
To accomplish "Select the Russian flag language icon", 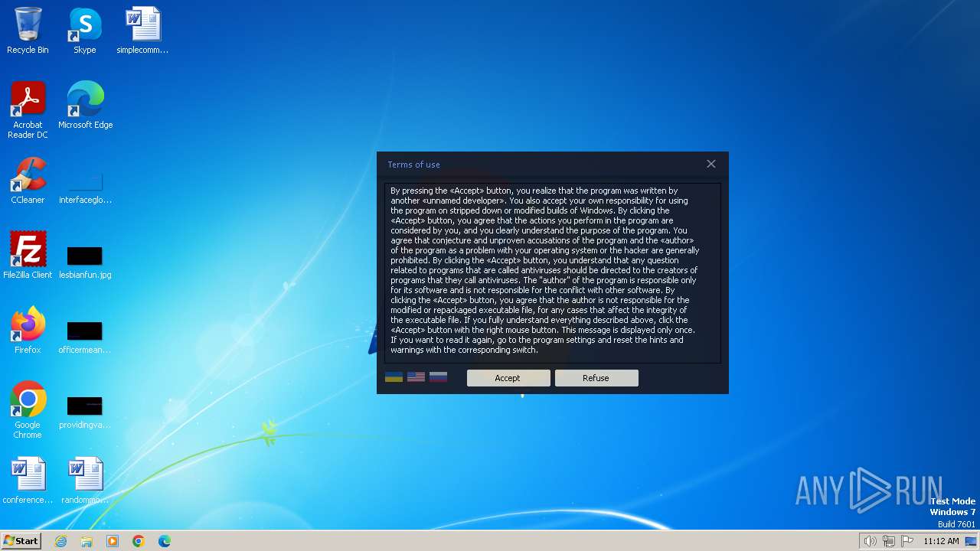I will pos(438,377).
